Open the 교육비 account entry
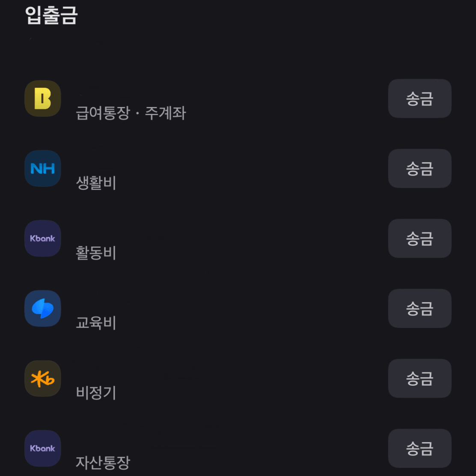Image resolution: width=476 pixels, height=476 pixels. click(x=96, y=323)
